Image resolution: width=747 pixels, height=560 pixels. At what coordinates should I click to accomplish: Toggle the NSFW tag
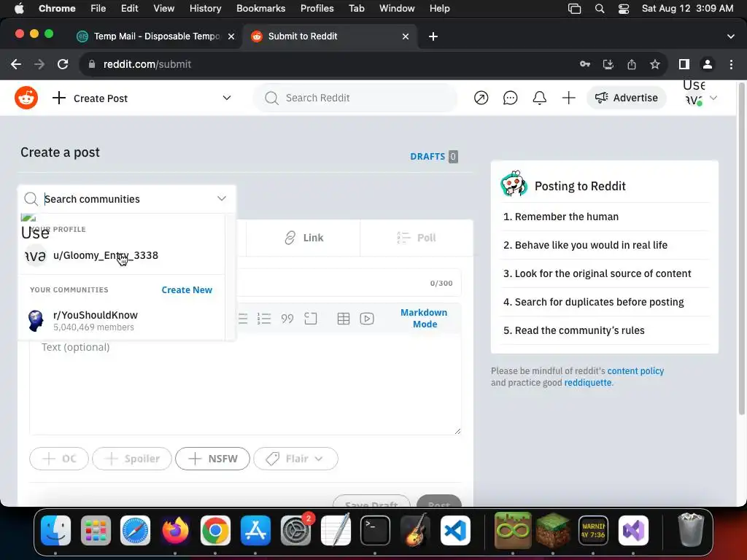tap(212, 459)
